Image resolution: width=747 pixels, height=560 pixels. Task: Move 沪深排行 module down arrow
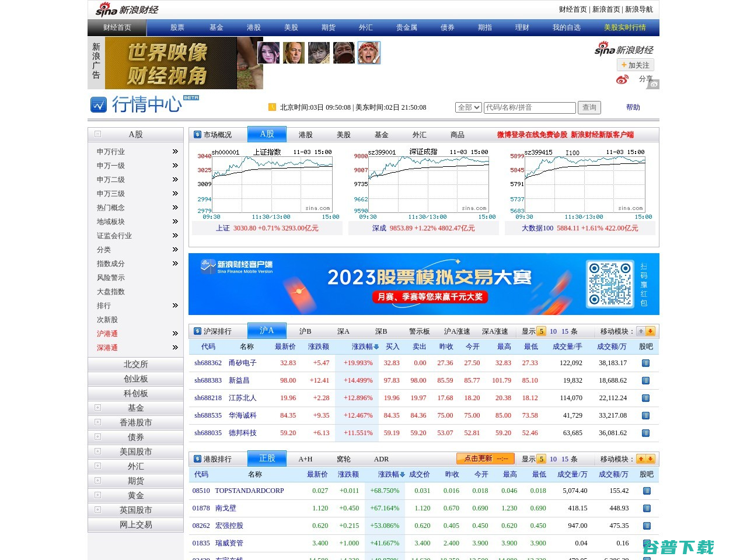(650, 331)
